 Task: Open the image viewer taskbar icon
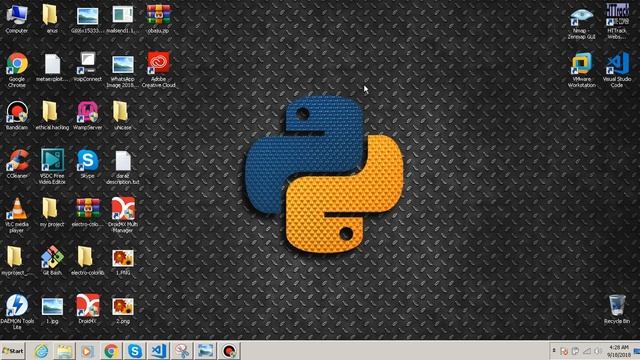pos(205,351)
